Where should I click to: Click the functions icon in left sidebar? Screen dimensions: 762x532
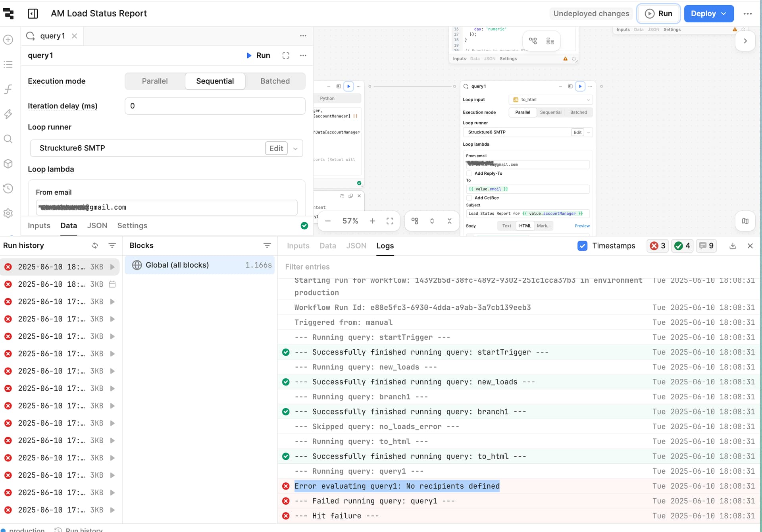point(8,89)
